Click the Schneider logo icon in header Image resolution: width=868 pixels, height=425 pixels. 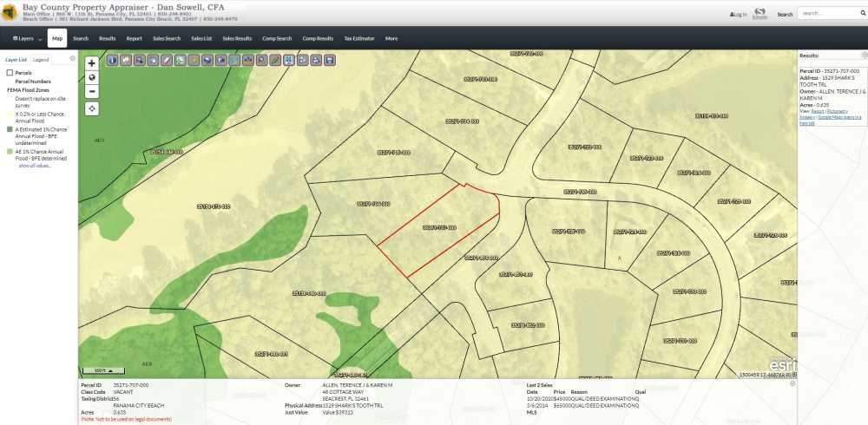pos(760,13)
